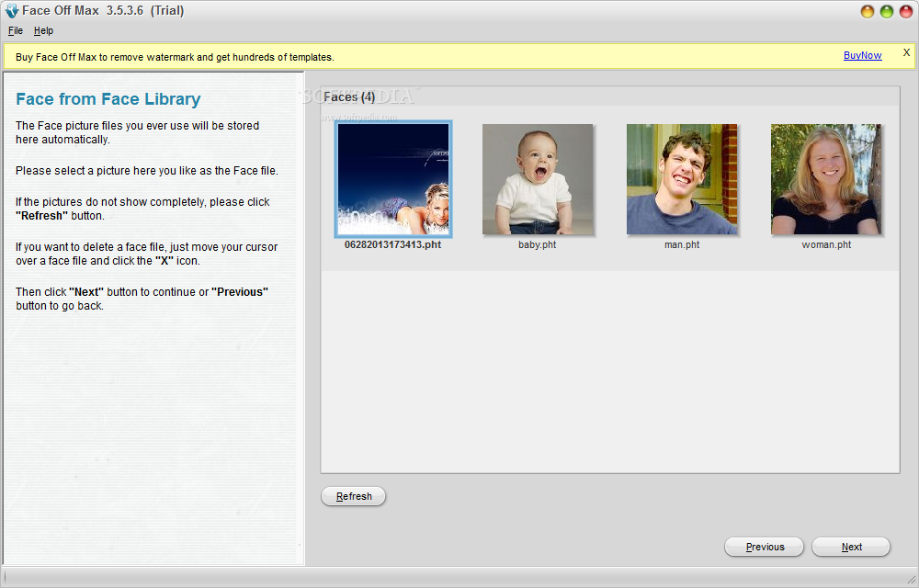Click the 'man.pht' file name label
This screenshot has width=919, height=588.
(682, 244)
